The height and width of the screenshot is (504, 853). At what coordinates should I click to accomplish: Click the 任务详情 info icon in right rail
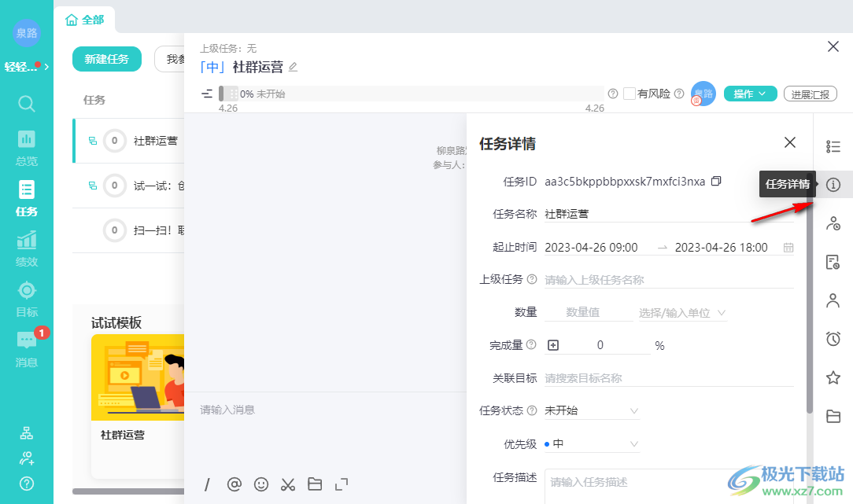(x=833, y=185)
